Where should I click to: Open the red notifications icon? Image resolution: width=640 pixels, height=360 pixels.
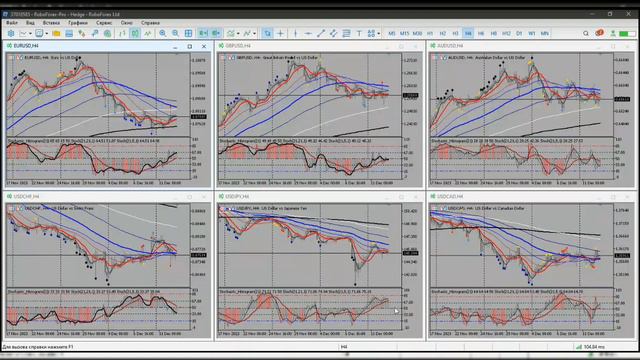click(x=599, y=33)
